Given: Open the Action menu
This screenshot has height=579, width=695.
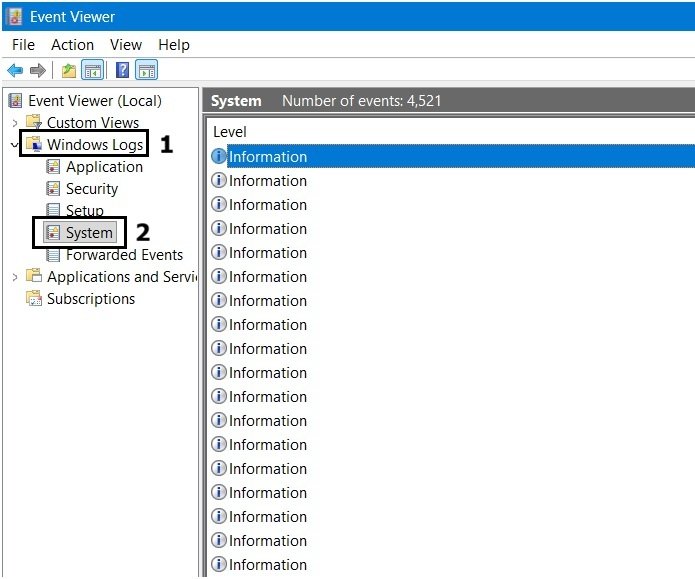Looking at the screenshot, I should coord(73,45).
